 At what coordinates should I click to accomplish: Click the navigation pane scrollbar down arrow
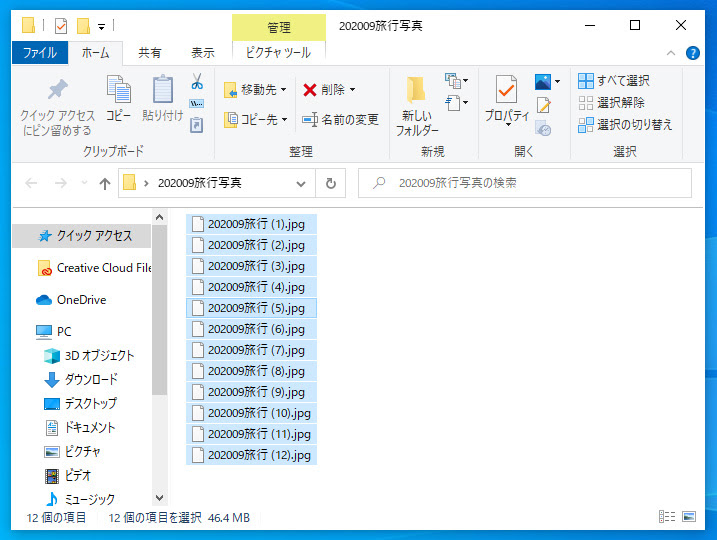[159, 498]
